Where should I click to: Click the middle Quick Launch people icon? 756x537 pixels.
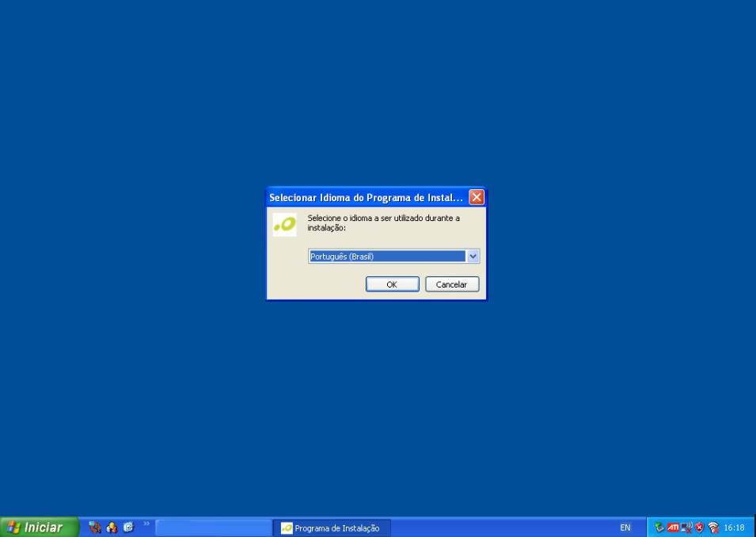pos(112,527)
